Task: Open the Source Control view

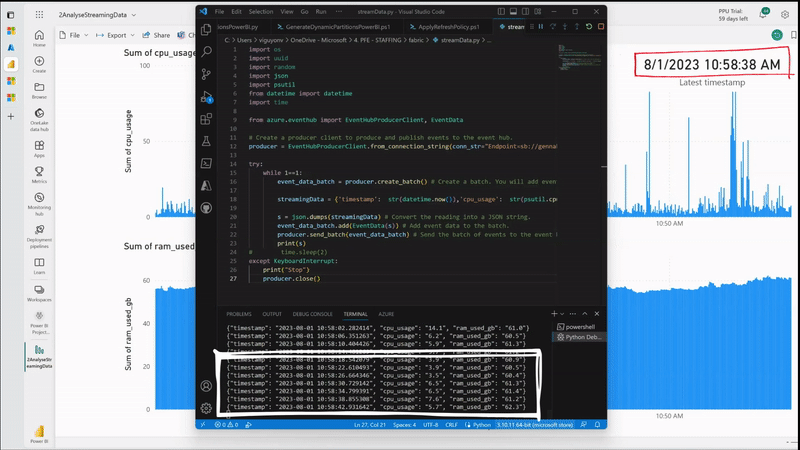Action: [206, 73]
